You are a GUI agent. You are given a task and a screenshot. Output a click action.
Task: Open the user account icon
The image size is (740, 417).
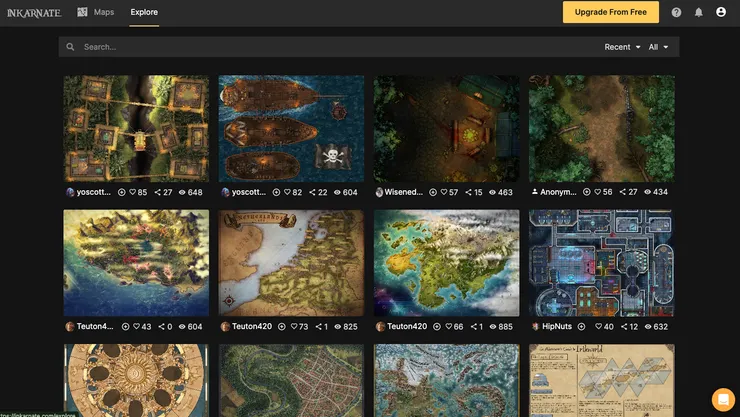[x=721, y=12]
